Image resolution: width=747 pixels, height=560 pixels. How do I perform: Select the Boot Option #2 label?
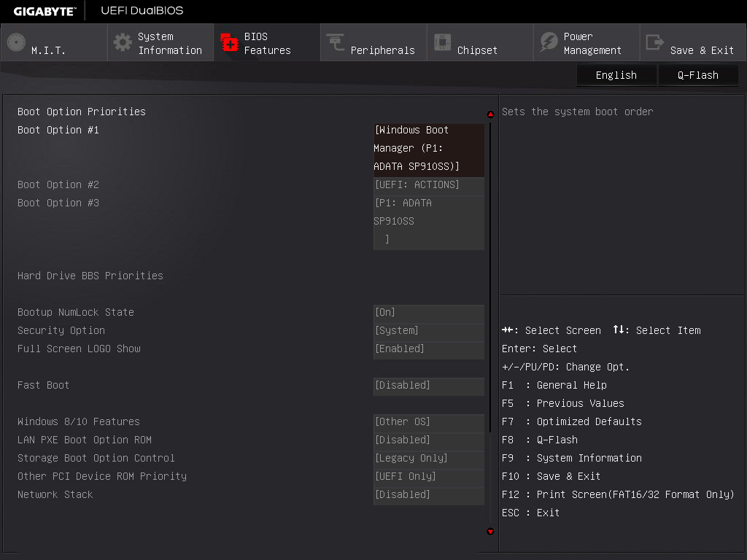pyautogui.click(x=58, y=184)
